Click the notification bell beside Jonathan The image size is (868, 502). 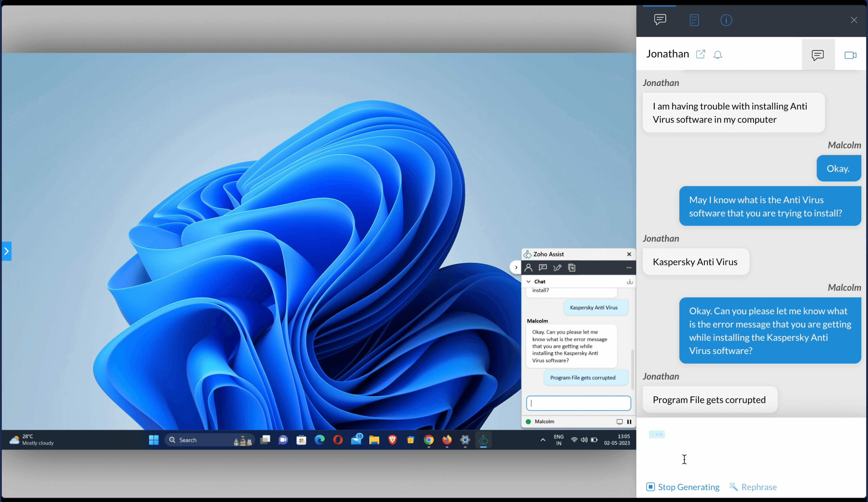click(x=718, y=55)
